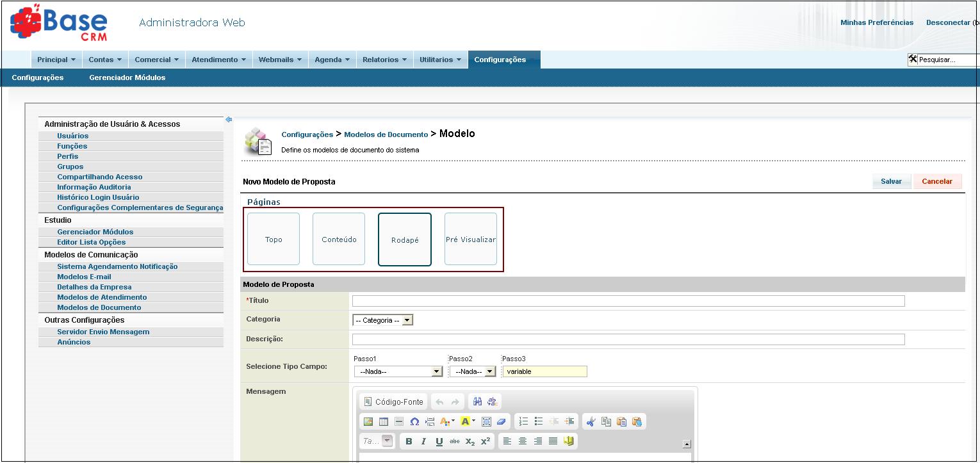Open the Categoria dropdown

pyautogui.click(x=382, y=319)
